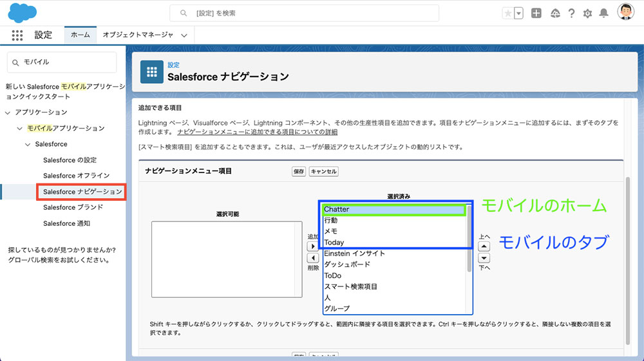Open the Trailhead guidance icon
This screenshot has width=644, height=361.
pyautogui.click(x=555, y=13)
